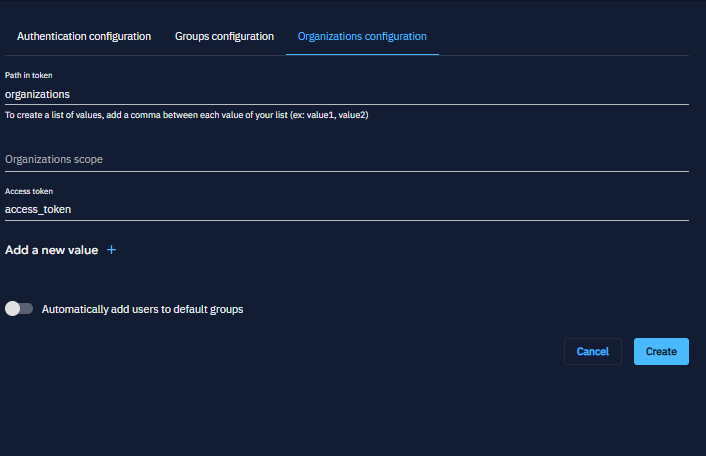This screenshot has width=706, height=456.
Task: Click the knob of the default groups switch
Action: click(13, 309)
